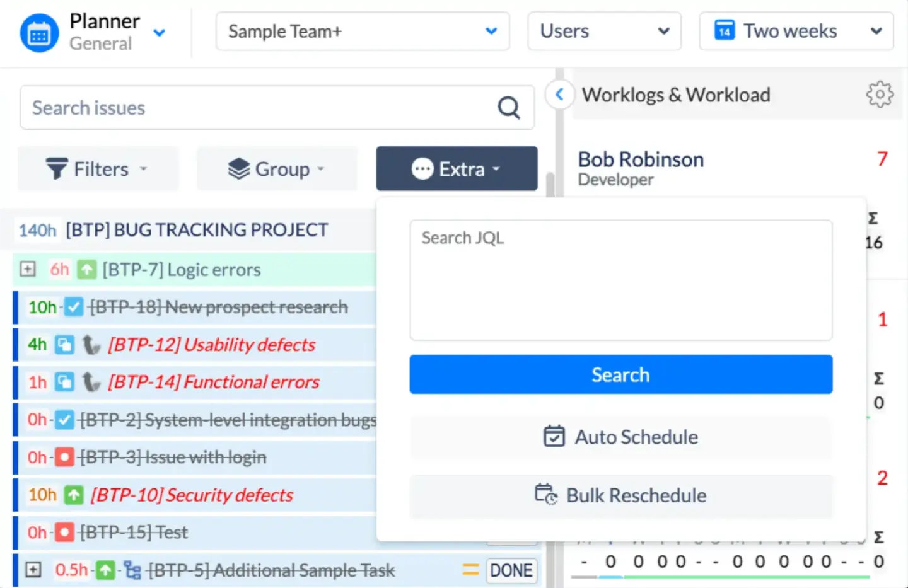Click the Extra ellipsis icon
Viewport: 908px width, 588px height.
click(x=421, y=168)
